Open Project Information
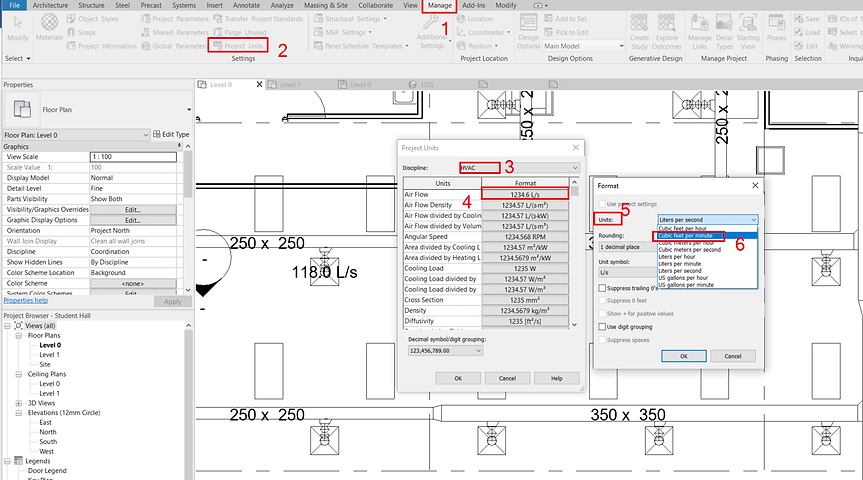This screenshot has height=480, width=863. pyautogui.click(x=101, y=46)
